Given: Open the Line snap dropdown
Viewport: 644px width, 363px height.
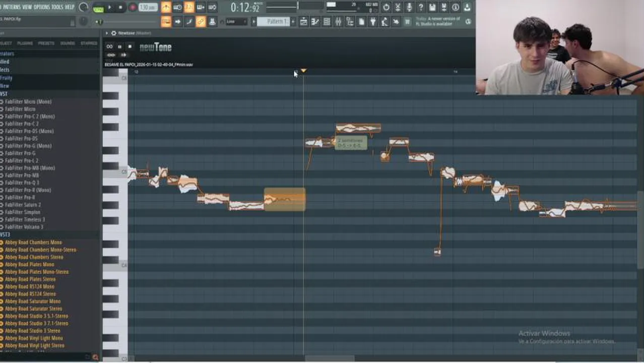Looking at the screenshot, I should tap(236, 22).
